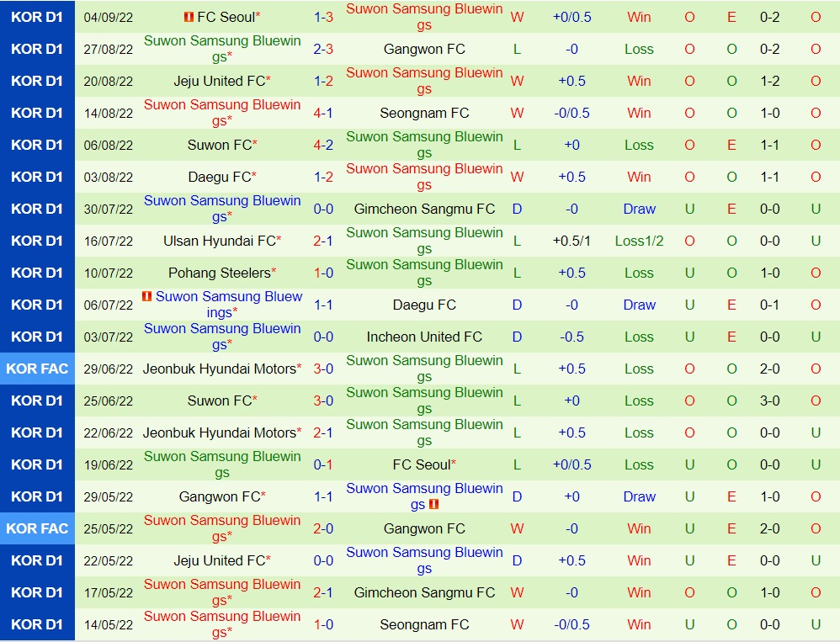Click handicap -0.5 in Incheon United row

tap(572, 337)
